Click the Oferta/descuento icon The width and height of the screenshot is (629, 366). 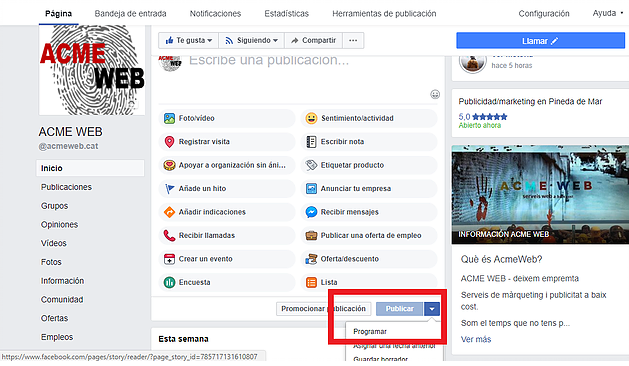tap(311, 259)
